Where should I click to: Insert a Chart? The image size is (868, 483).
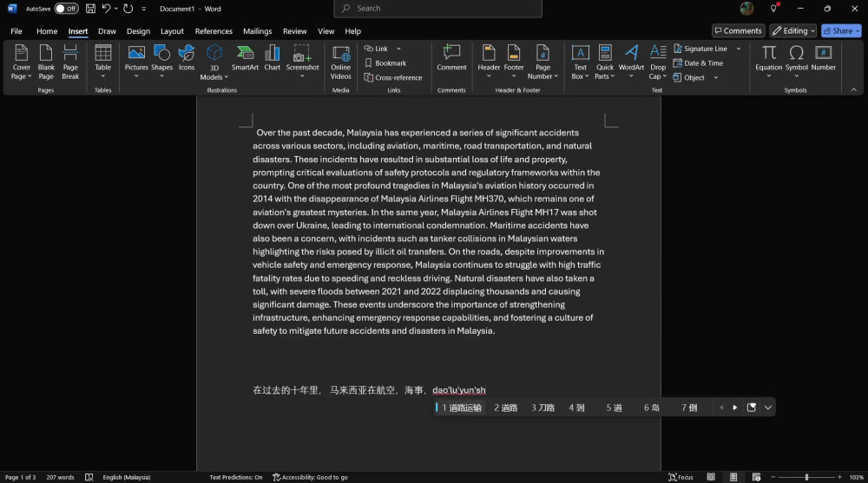tap(272, 58)
